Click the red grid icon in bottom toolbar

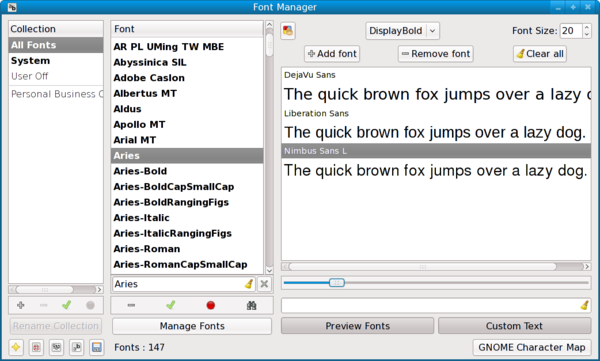36,347
